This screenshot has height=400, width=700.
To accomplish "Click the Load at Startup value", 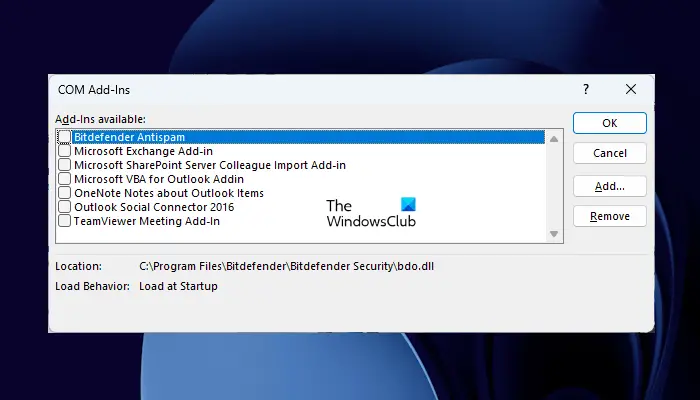I will point(179,286).
